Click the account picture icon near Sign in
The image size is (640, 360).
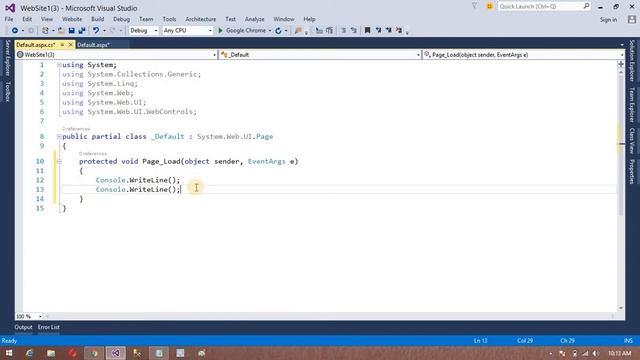click(632, 19)
